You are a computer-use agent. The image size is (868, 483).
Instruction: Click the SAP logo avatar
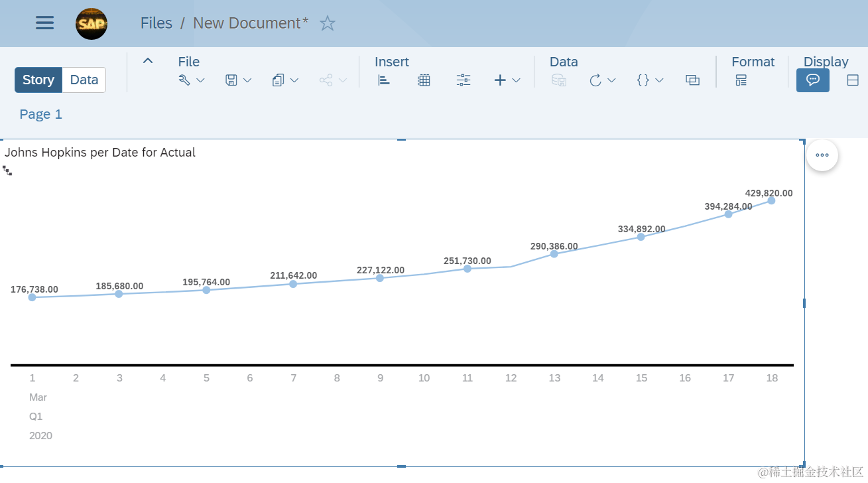(x=92, y=24)
